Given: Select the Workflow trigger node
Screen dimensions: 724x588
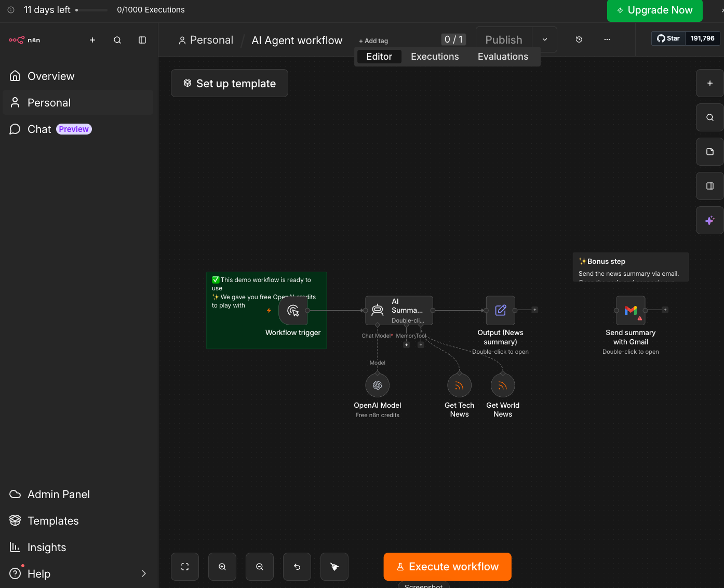Looking at the screenshot, I should tap(293, 311).
